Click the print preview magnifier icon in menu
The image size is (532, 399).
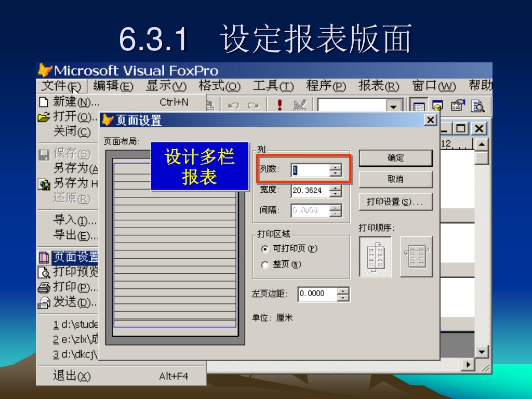click(x=44, y=272)
